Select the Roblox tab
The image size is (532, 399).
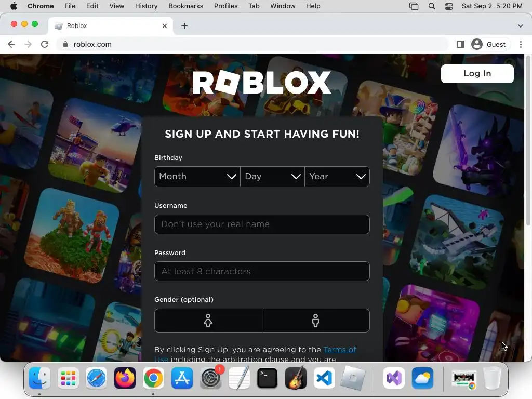tap(110, 26)
